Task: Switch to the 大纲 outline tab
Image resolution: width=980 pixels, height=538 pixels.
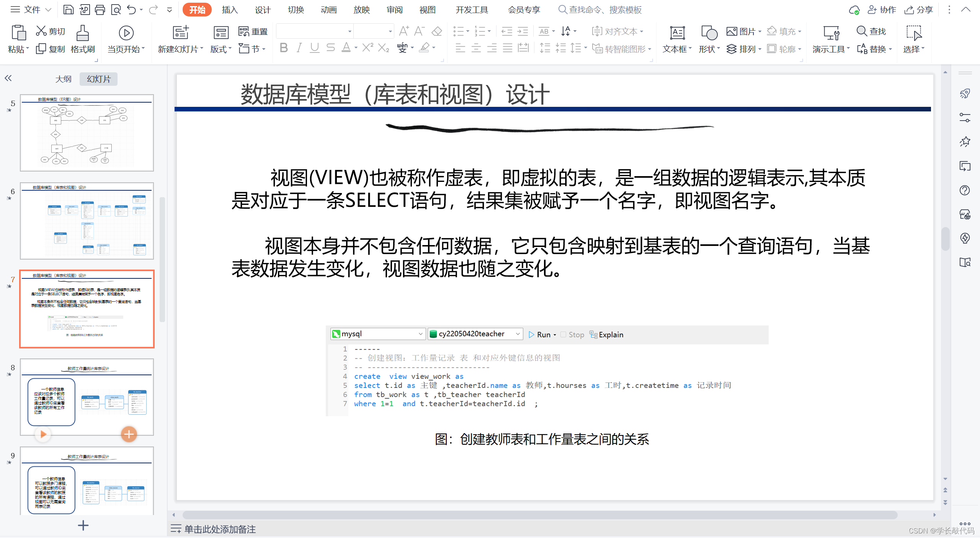Action: [x=63, y=79]
